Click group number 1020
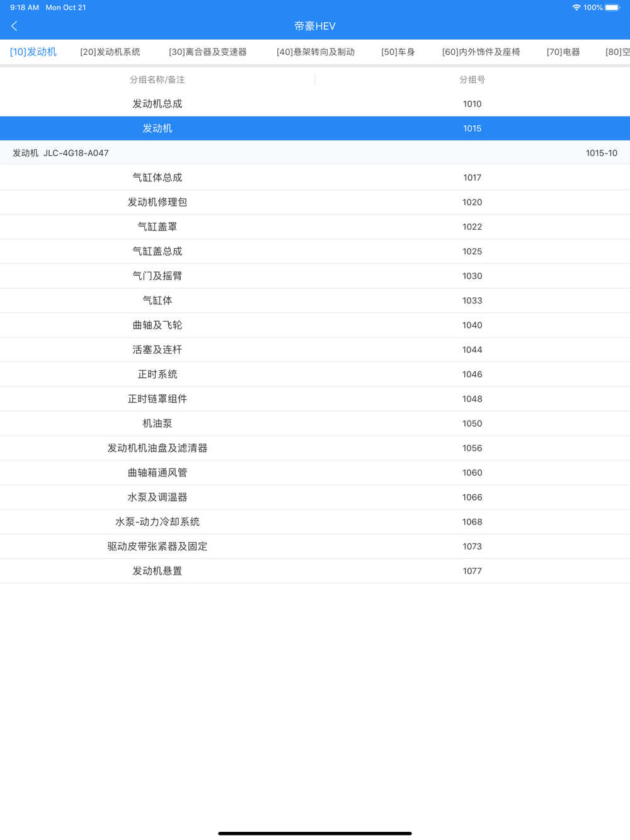The height and width of the screenshot is (840, 630). point(472,202)
